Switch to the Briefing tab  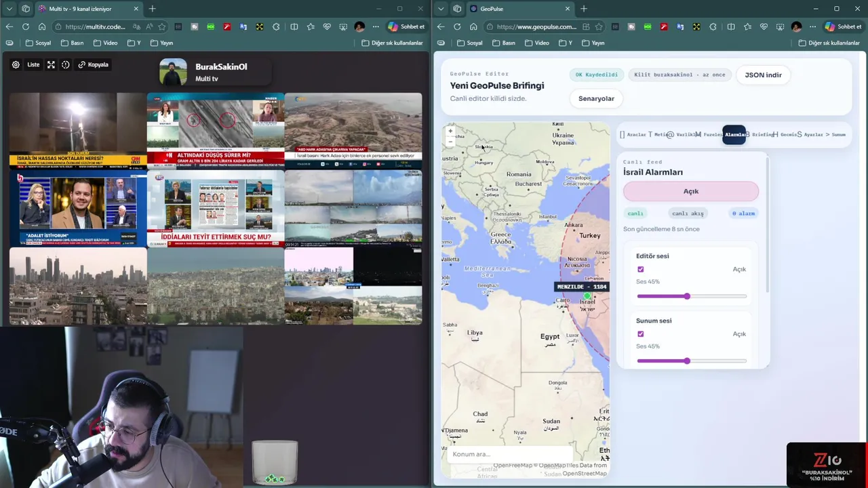pyautogui.click(x=759, y=135)
